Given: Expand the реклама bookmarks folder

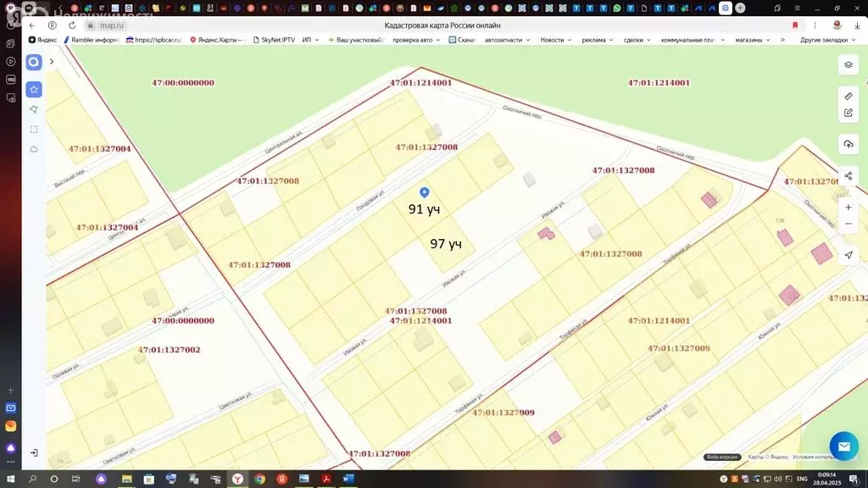Looking at the screenshot, I should coord(598,40).
